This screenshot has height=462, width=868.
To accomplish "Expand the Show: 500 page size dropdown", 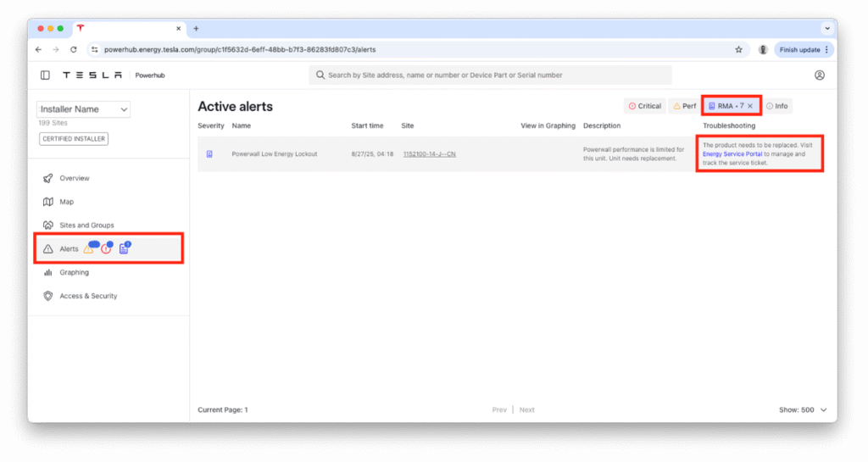I will coord(803,410).
